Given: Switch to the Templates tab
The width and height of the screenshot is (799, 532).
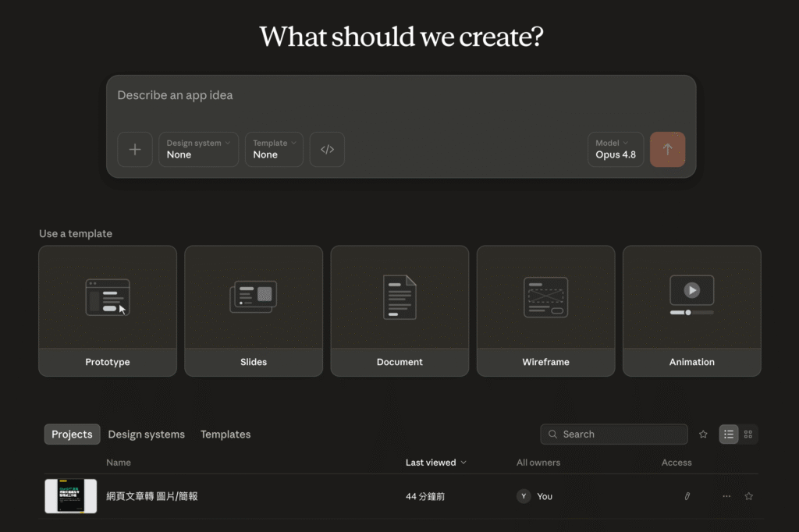Looking at the screenshot, I should click(x=225, y=434).
